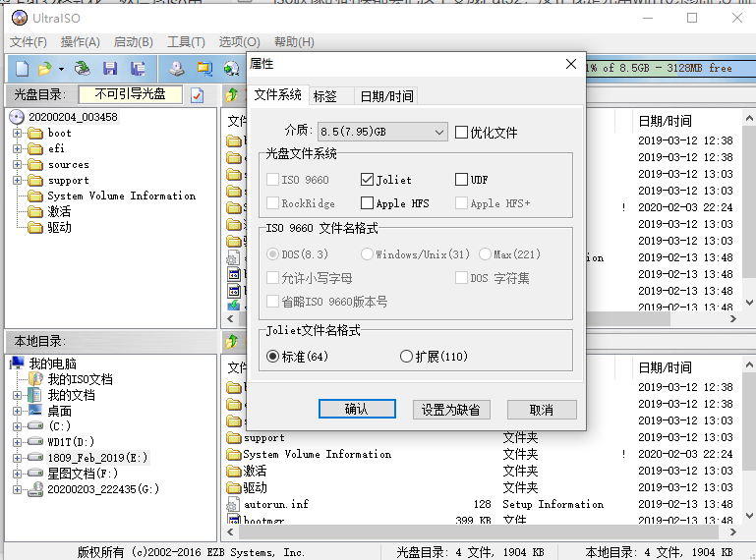
Task: Click the 我的文档 documents icon
Action: click(34, 395)
